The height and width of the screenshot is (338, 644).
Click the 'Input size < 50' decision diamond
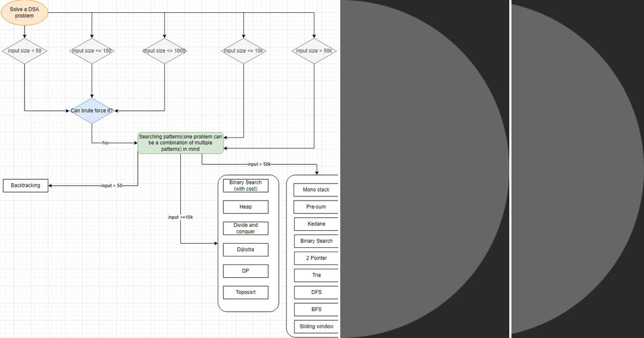[x=24, y=51]
